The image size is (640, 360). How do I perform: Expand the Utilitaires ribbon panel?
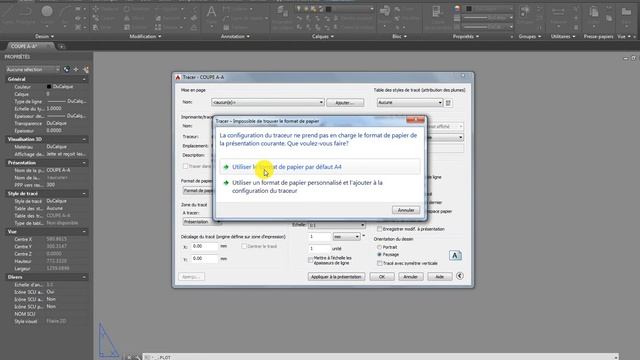563,36
